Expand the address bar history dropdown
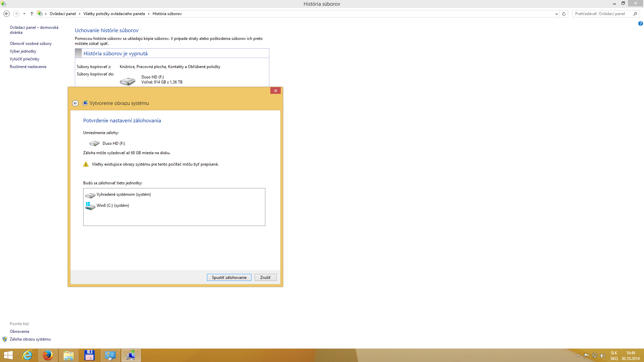Screen dimensions: 644x362 (556, 14)
